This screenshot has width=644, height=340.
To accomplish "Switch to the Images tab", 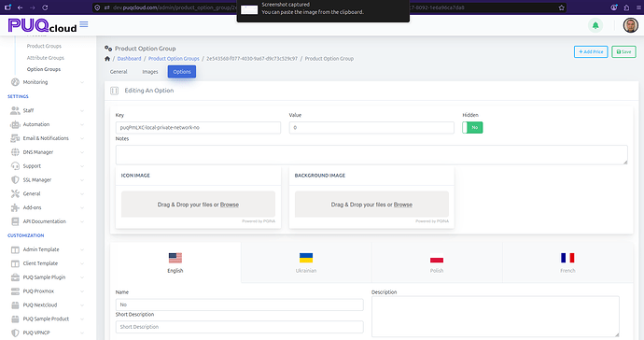I will [150, 72].
